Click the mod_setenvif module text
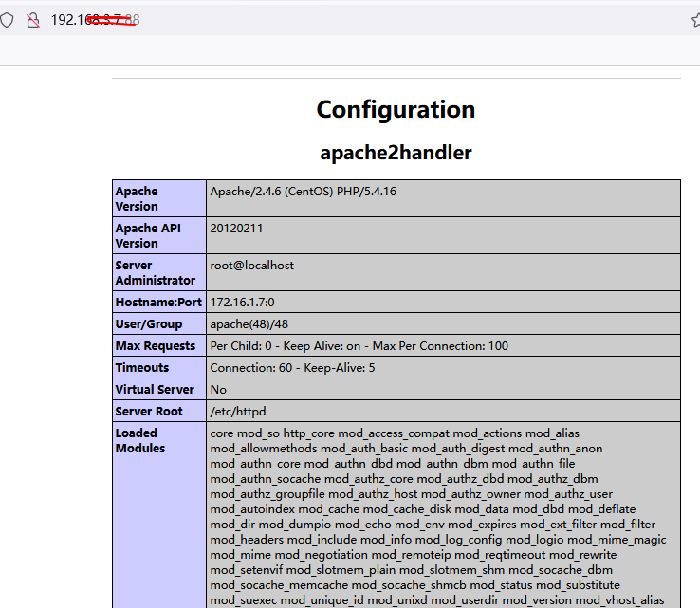This screenshot has width=700, height=608. tap(246, 570)
